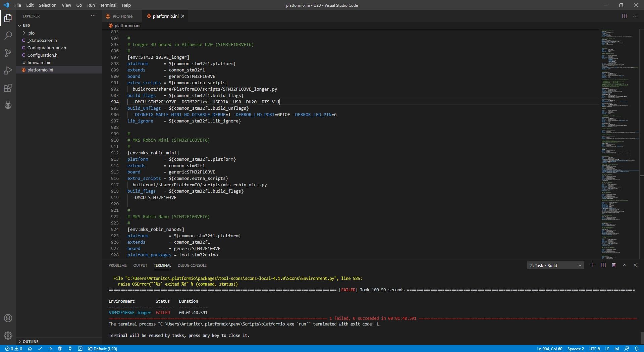The image size is (644, 352).
Task: Open the PlatformIO alien icon in the activity bar
Action: [8, 105]
